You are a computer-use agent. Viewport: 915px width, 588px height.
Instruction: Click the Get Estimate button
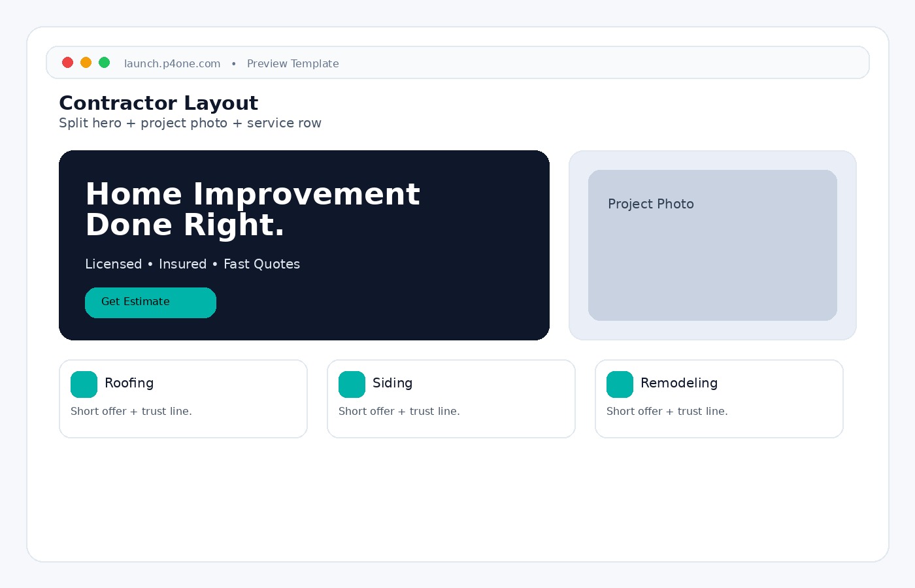tap(150, 302)
